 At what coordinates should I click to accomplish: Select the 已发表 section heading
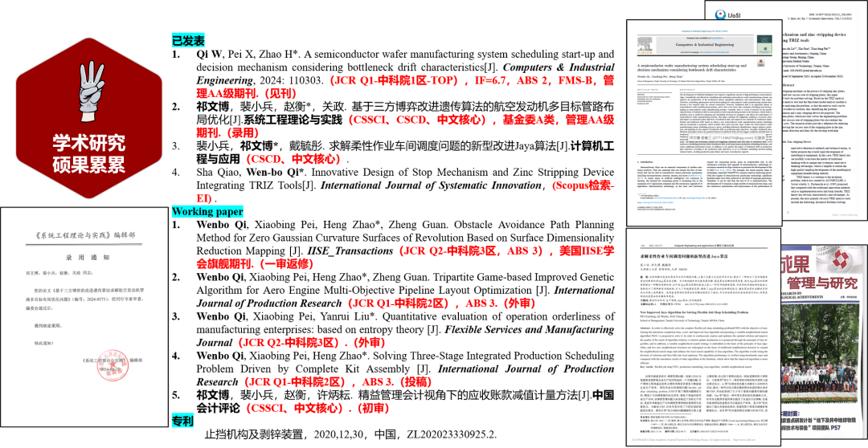tap(188, 40)
